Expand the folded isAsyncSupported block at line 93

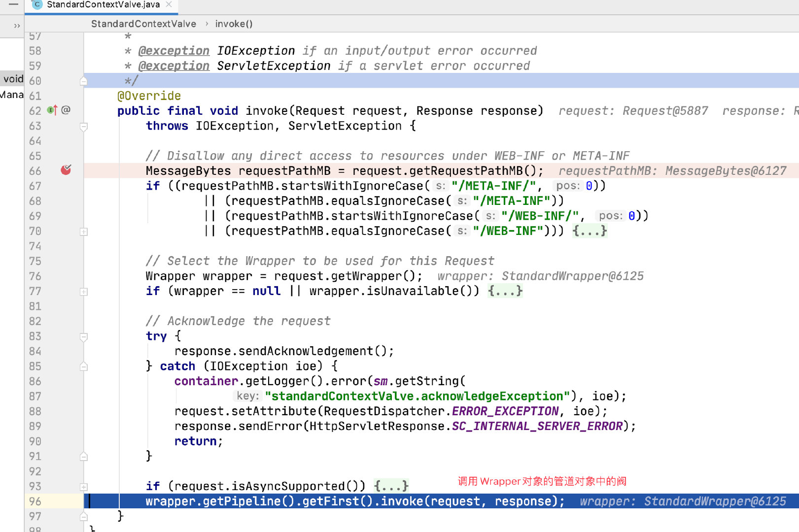pyautogui.click(x=84, y=487)
